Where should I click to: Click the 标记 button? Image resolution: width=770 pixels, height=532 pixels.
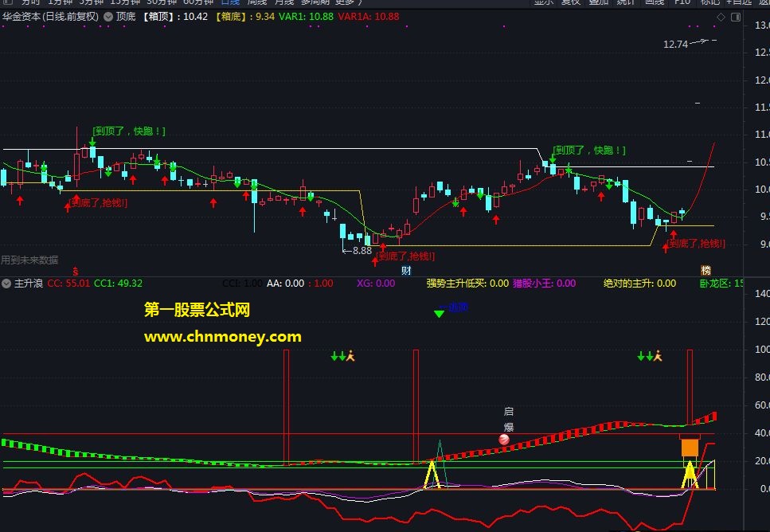pos(709,2)
